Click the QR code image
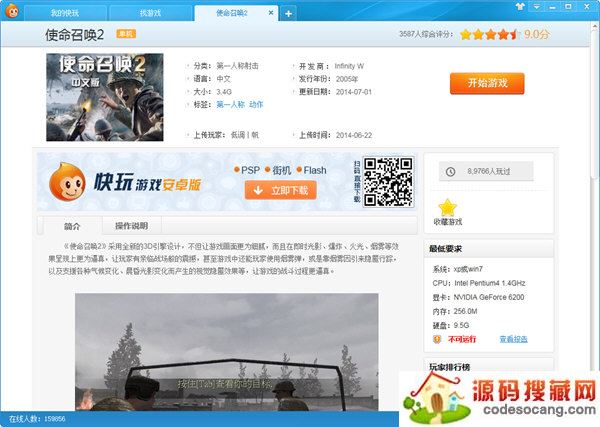The image size is (600, 427). 387,181
